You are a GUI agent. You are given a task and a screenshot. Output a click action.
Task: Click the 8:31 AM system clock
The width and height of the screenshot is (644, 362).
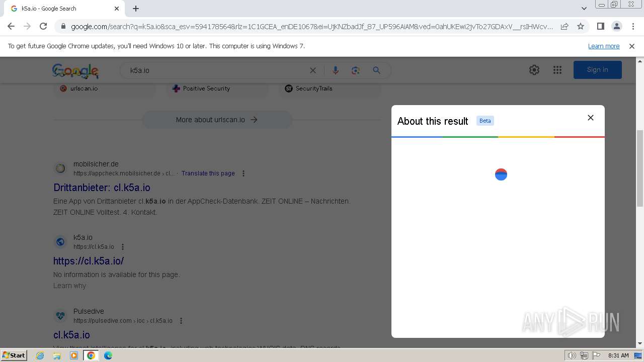(x=618, y=355)
